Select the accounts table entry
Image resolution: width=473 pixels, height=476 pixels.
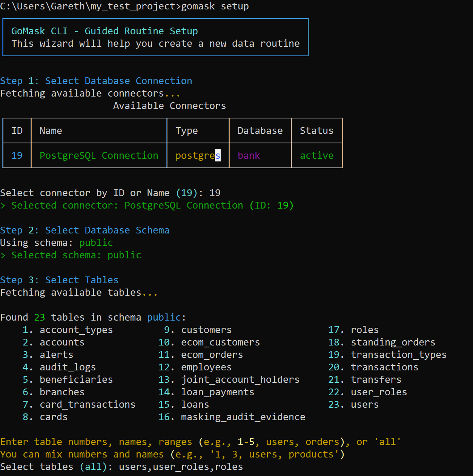coord(61,342)
